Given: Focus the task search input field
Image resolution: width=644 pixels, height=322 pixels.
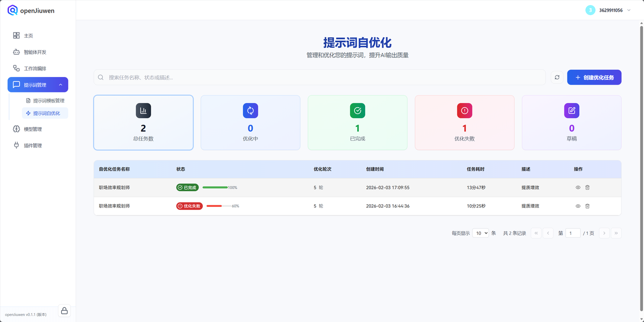Looking at the screenshot, I should (319, 77).
